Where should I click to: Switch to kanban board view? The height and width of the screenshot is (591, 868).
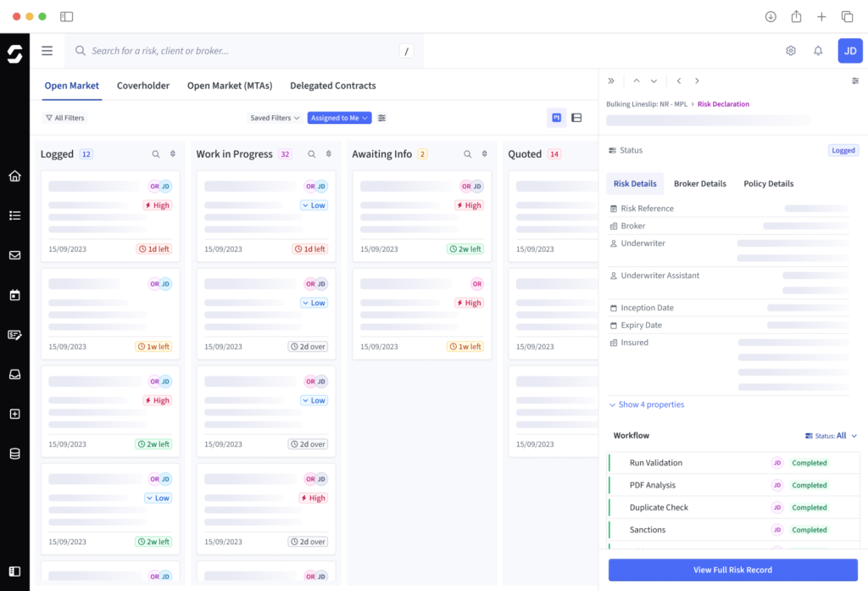point(557,118)
